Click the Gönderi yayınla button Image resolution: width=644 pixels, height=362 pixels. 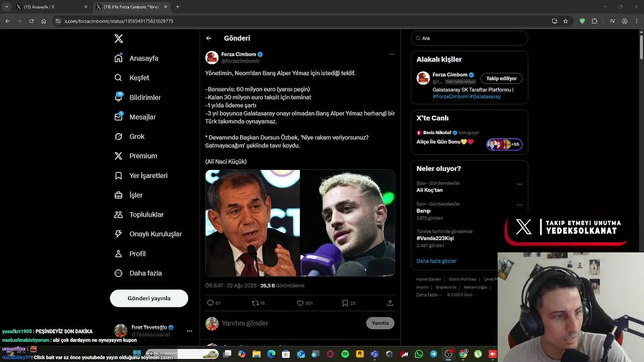(x=149, y=298)
